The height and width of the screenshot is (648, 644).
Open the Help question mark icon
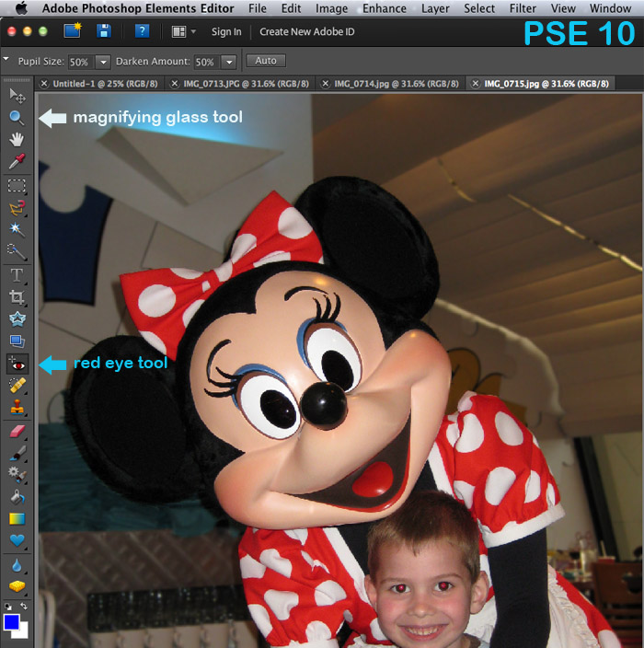(x=142, y=31)
